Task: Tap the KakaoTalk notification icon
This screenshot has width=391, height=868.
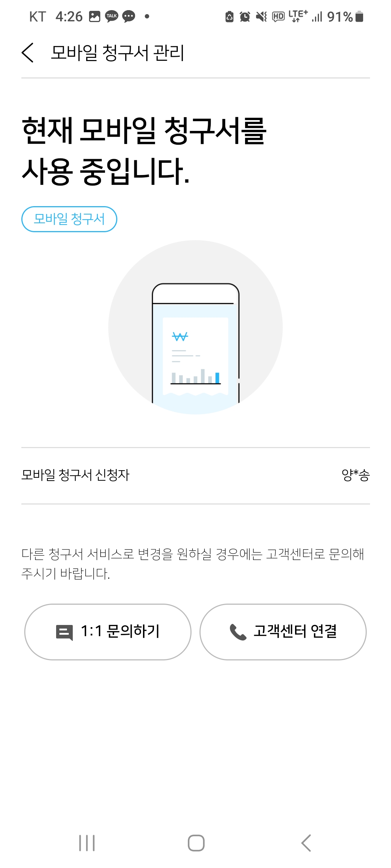Action: point(112,16)
